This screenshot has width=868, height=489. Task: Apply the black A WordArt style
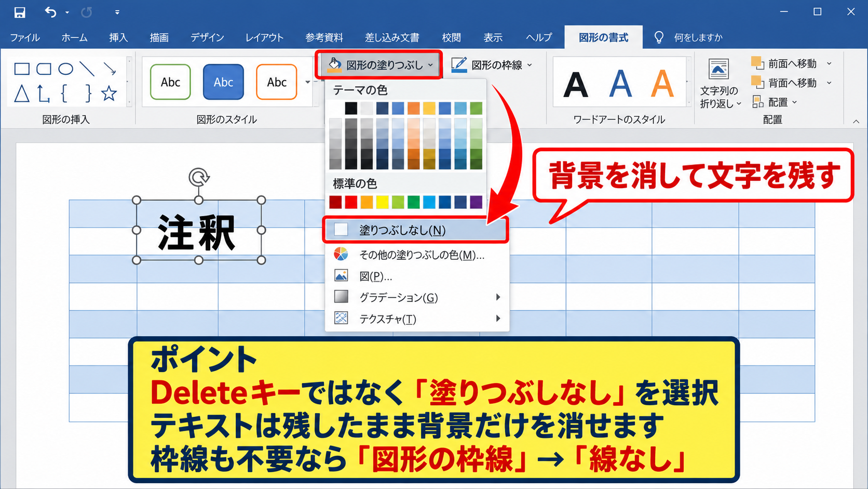[x=576, y=84]
